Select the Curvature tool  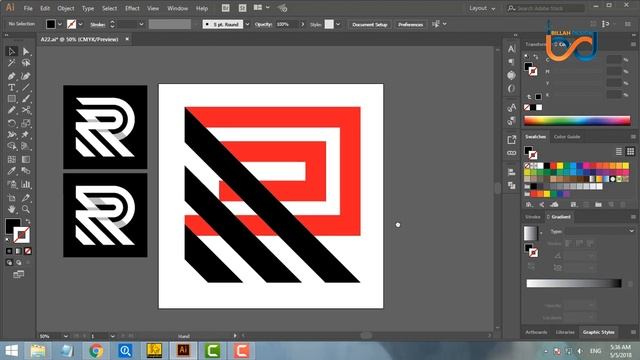(x=26, y=76)
